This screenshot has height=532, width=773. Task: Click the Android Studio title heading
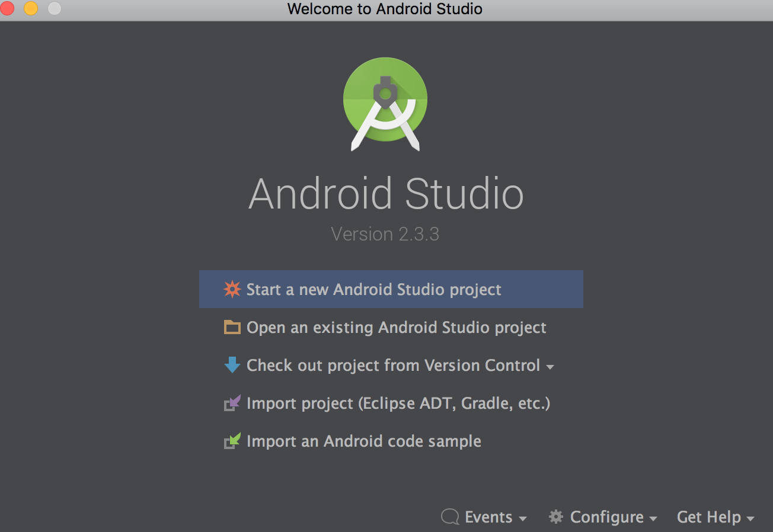coord(386,194)
